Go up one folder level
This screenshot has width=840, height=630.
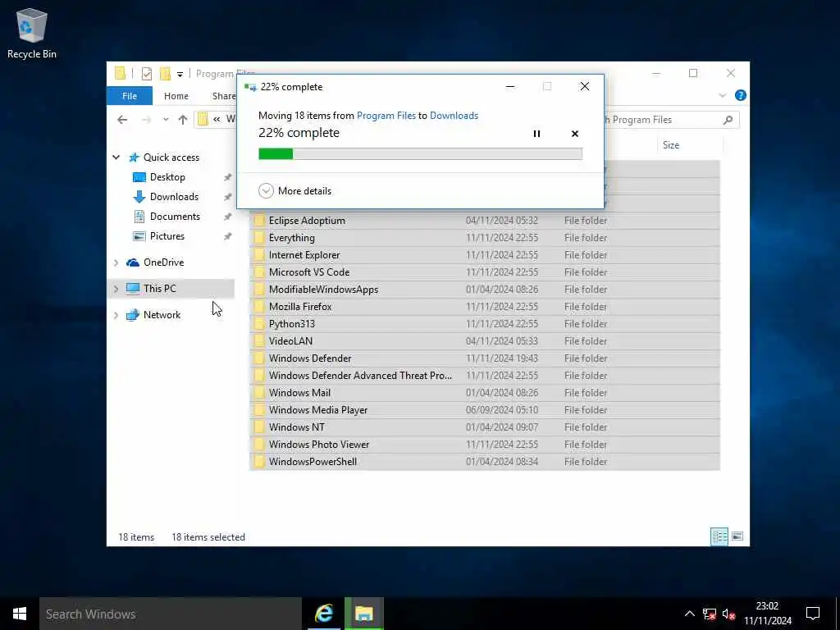click(183, 120)
